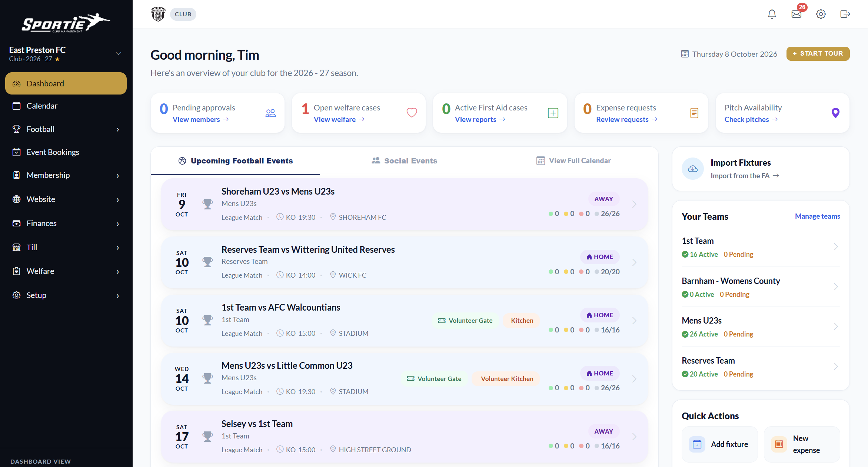Follow the View members link
868x467 pixels.
tap(200, 119)
